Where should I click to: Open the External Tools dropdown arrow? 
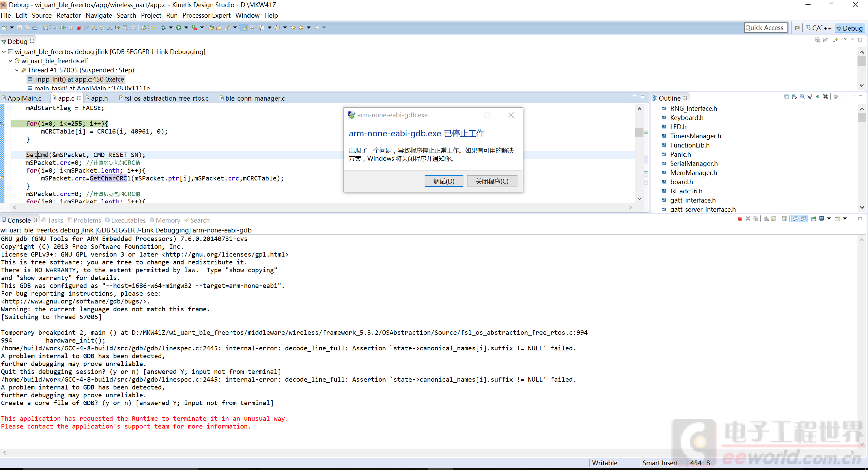click(x=202, y=28)
